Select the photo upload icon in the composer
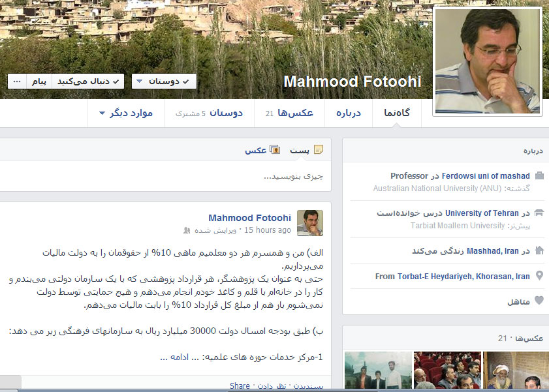 point(275,149)
